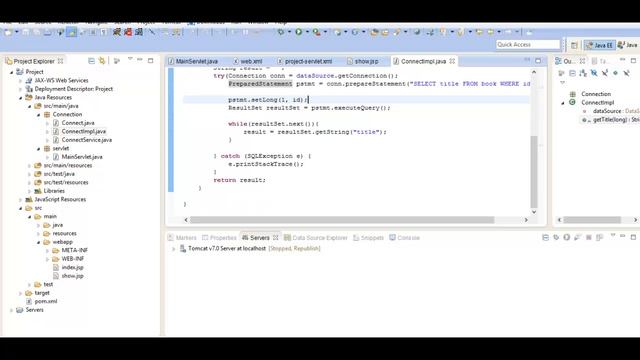Select the WEB-INF folder
The width and height of the screenshot is (640, 360).
pos(68,259)
